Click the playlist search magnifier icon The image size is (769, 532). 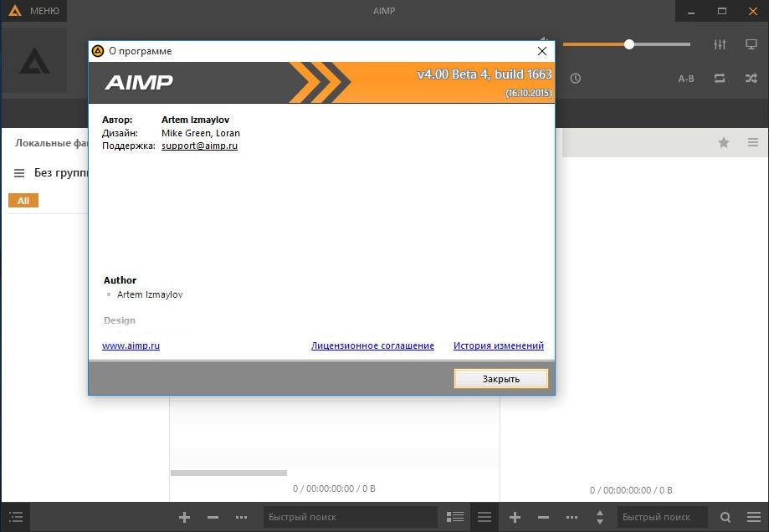click(x=725, y=517)
